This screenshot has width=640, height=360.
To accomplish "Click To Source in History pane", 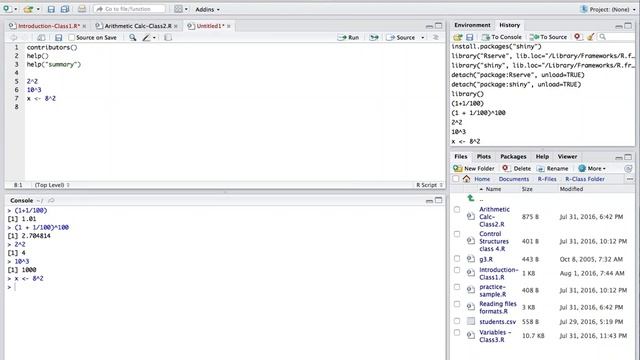I will click(548, 37).
